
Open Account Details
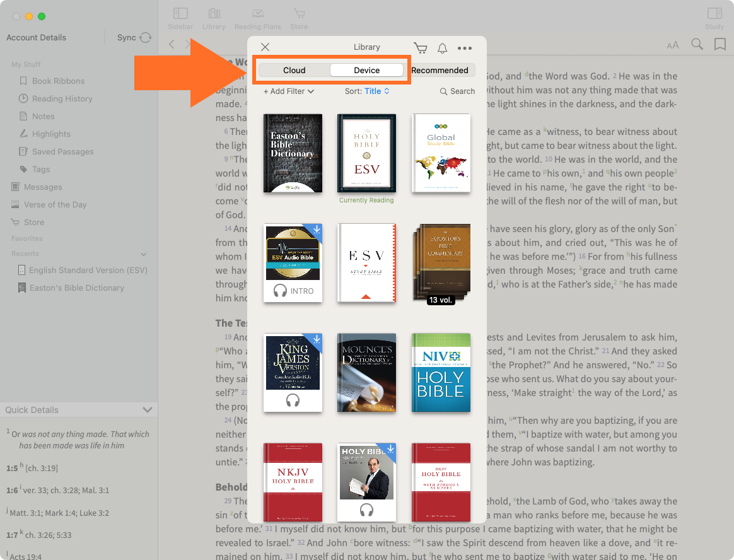point(36,37)
